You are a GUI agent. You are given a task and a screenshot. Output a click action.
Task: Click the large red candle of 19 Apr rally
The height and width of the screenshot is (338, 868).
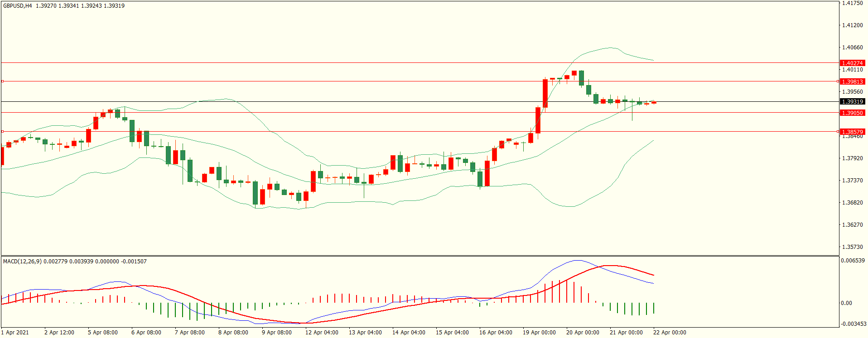(x=545, y=94)
